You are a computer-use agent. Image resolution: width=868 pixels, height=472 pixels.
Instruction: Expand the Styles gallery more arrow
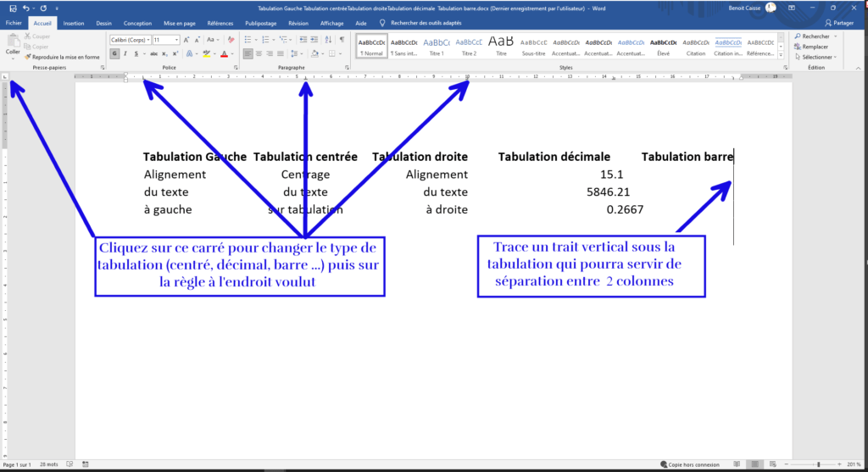click(782, 53)
